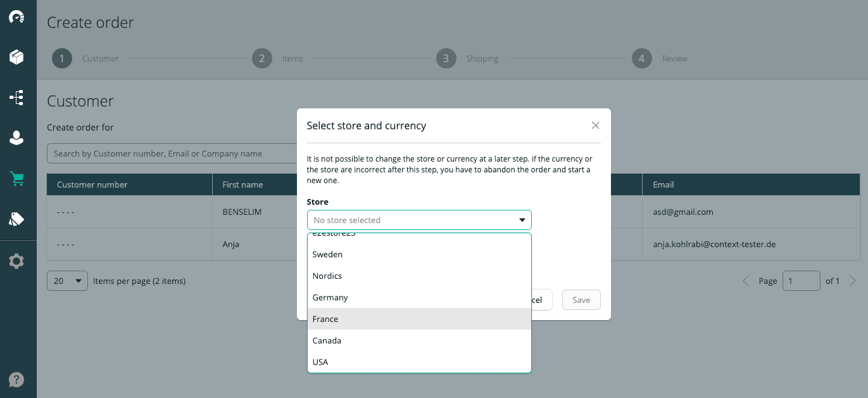Open the customers person icon in sidebar

[x=17, y=138]
